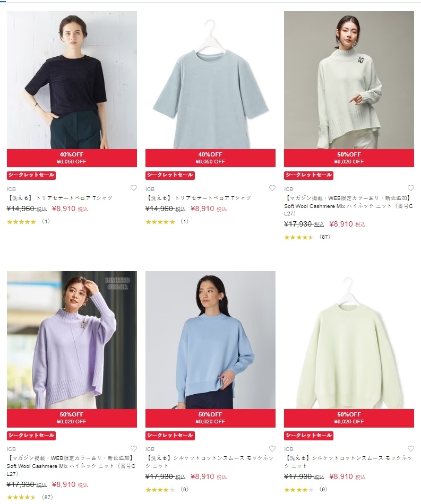Open navy velour T-shirt product photo

[x=72, y=80]
